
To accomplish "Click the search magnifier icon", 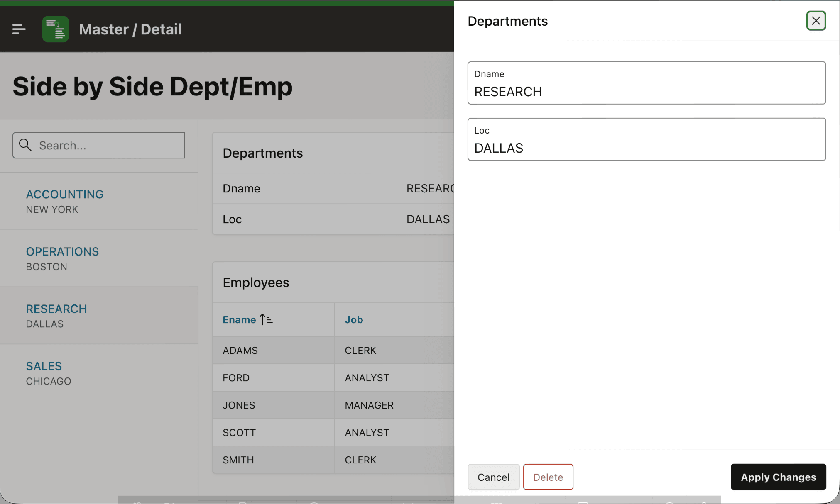I will click(25, 145).
